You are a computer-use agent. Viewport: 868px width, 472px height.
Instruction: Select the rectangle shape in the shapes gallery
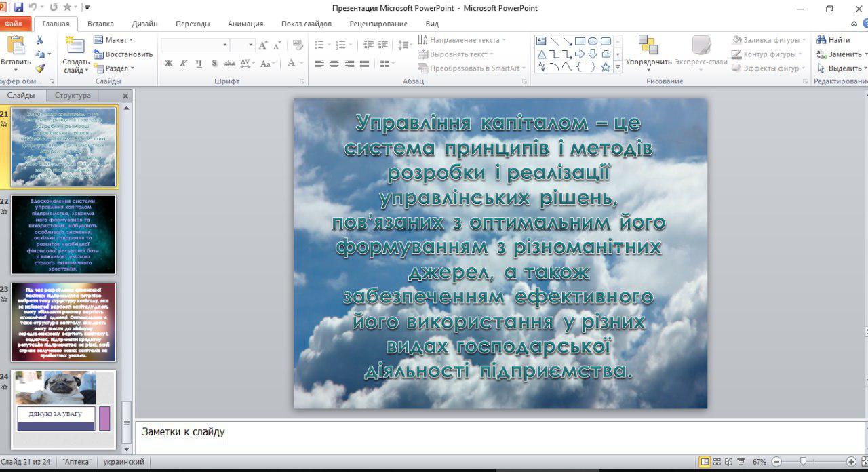580,41
